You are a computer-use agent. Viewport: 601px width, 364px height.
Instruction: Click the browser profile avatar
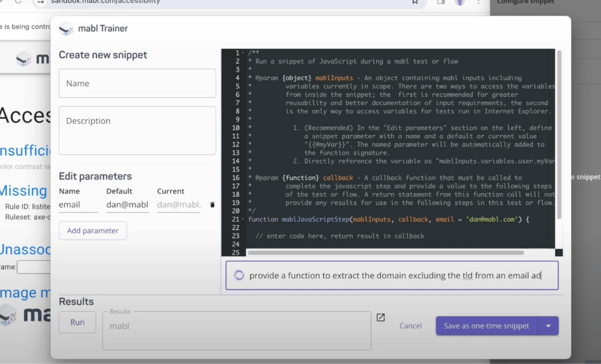pos(460,2)
